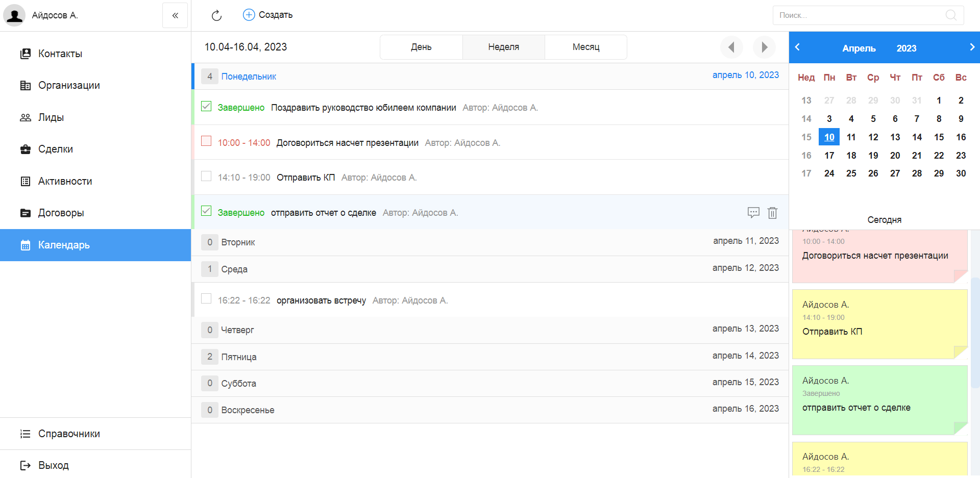The height and width of the screenshot is (478, 980).
Task: Go to next week with the right arrow
Action: 764,47
